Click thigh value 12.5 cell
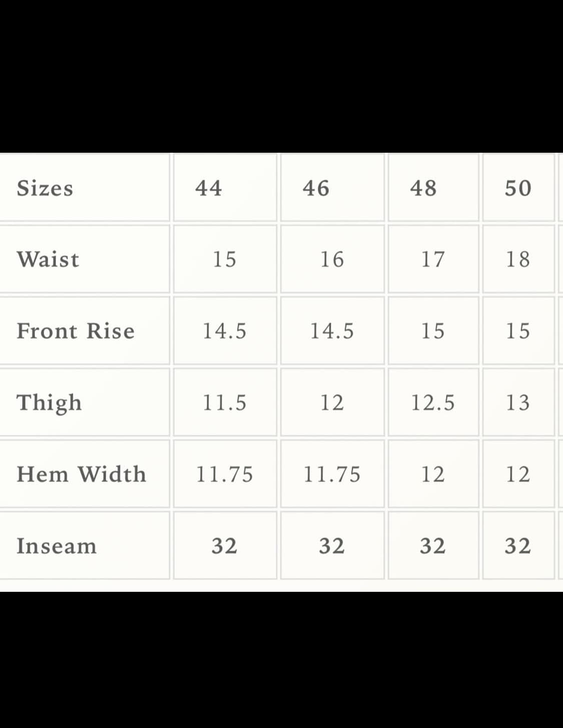This screenshot has width=563, height=728. coord(433,403)
